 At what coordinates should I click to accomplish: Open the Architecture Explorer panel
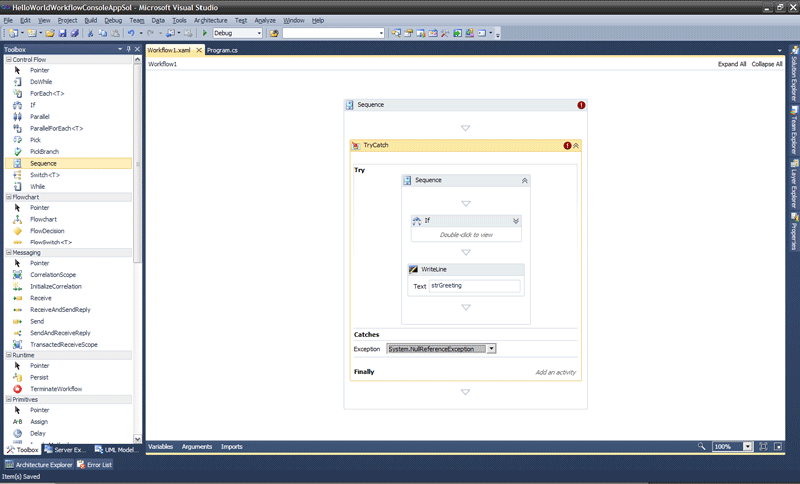tap(39, 465)
